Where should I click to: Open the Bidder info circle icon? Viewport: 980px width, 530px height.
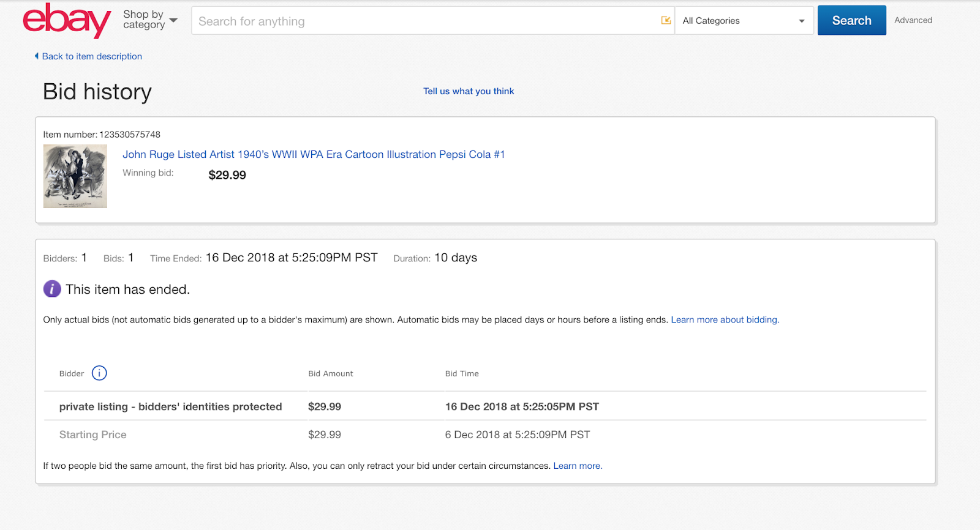click(99, 373)
